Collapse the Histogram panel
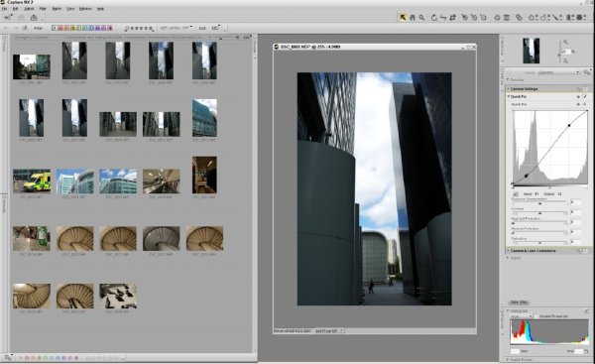 508,310
